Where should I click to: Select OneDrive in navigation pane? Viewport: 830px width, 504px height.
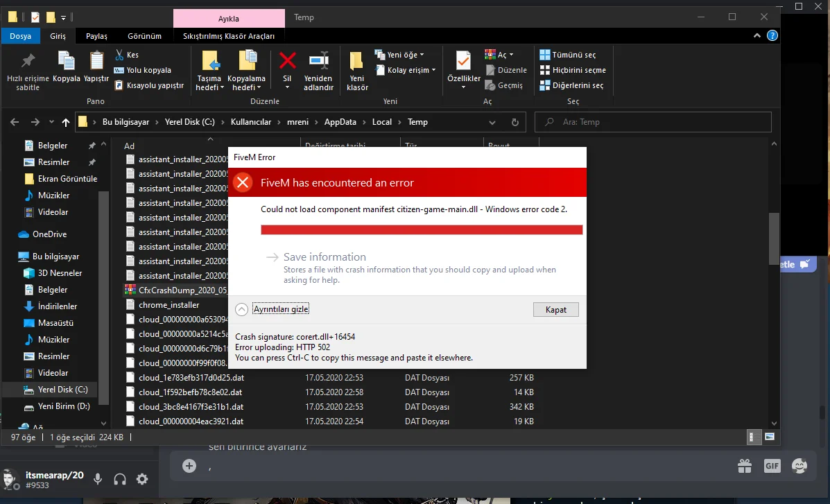point(50,234)
